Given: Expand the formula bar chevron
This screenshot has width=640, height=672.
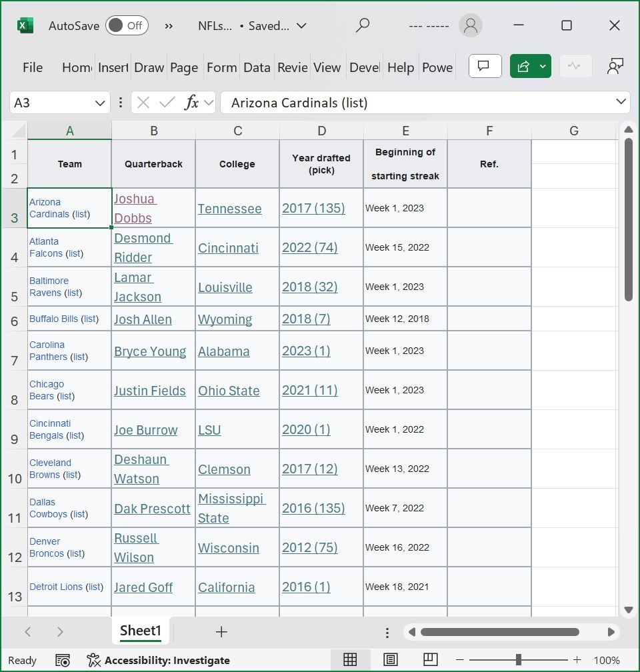Looking at the screenshot, I should (x=621, y=102).
